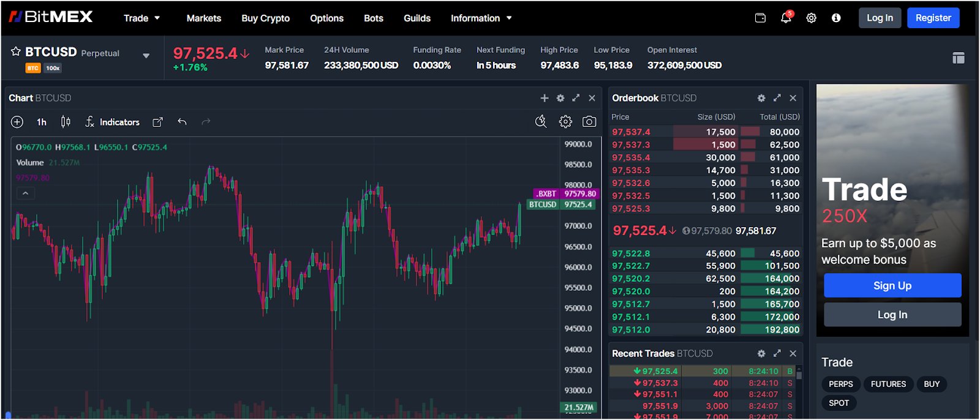The width and height of the screenshot is (980, 420).
Task: Open Bots in navigation bar
Action: tap(374, 18)
